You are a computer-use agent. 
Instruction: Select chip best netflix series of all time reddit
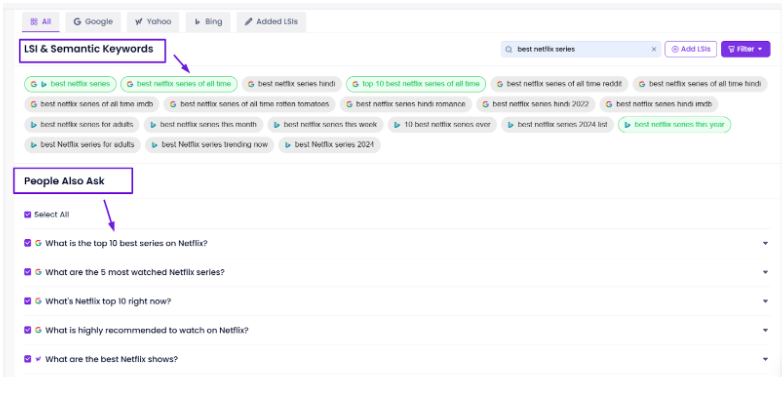coord(559,84)
